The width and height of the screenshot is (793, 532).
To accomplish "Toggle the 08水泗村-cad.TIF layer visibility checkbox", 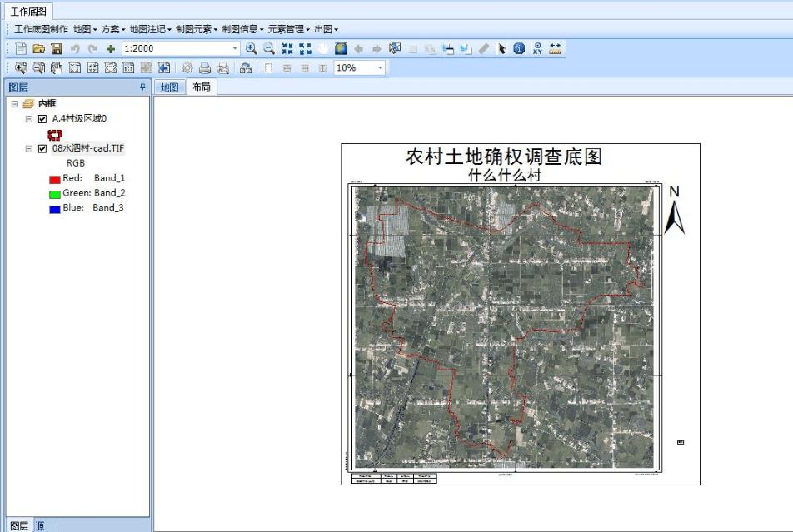I will click(42, 149).
